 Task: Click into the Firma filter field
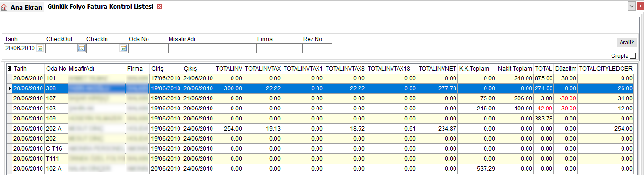pos(279,48)
